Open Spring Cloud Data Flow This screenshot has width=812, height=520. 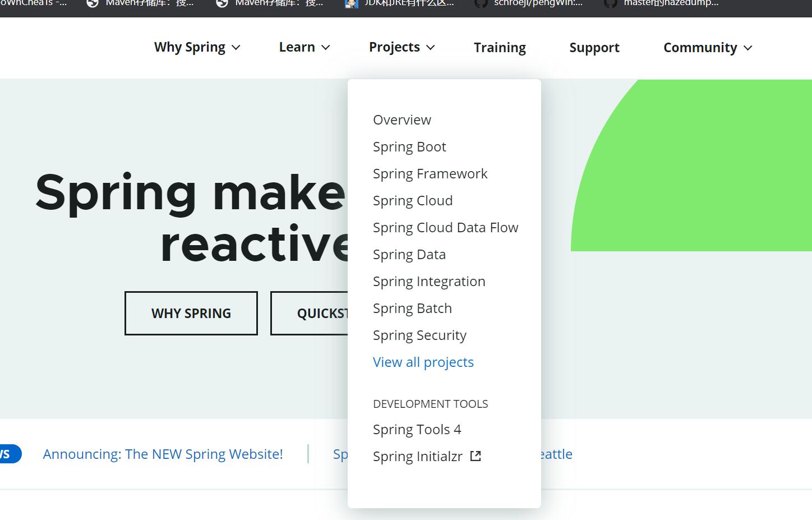pyautogui.click(x=446, y=228)
